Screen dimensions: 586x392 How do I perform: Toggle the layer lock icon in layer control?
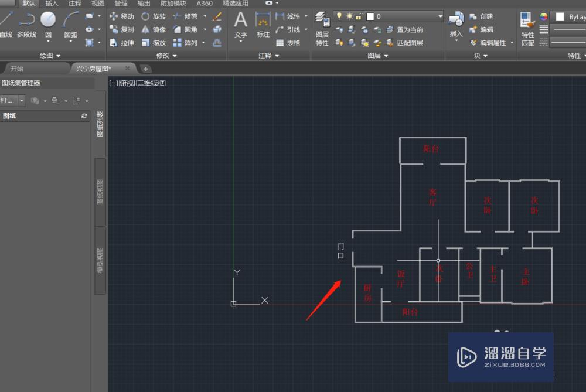click(358, 16)
